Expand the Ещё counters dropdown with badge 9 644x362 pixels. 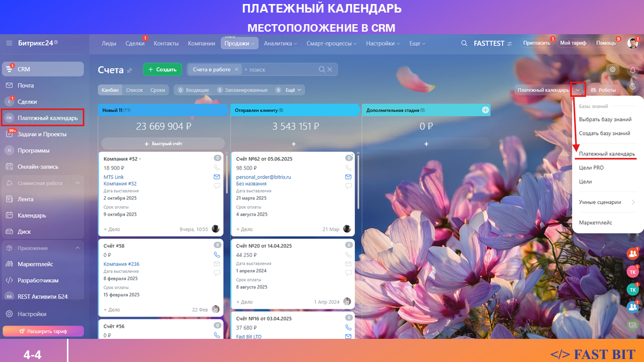click(289, 90)
